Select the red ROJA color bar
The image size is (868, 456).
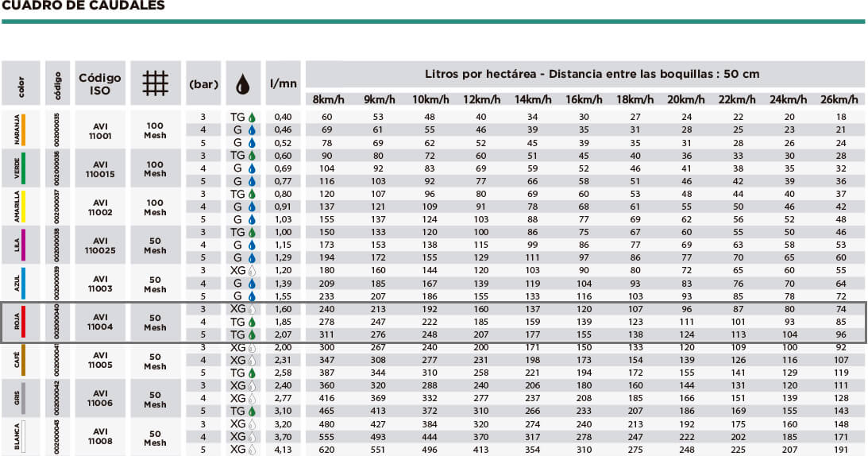[x=23, y=322]
